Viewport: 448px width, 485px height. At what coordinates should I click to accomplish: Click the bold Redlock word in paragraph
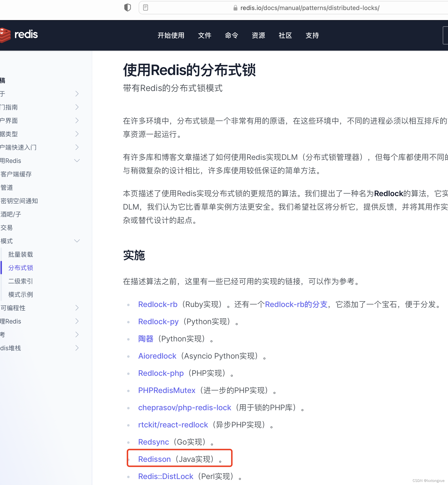pos(389,193)
